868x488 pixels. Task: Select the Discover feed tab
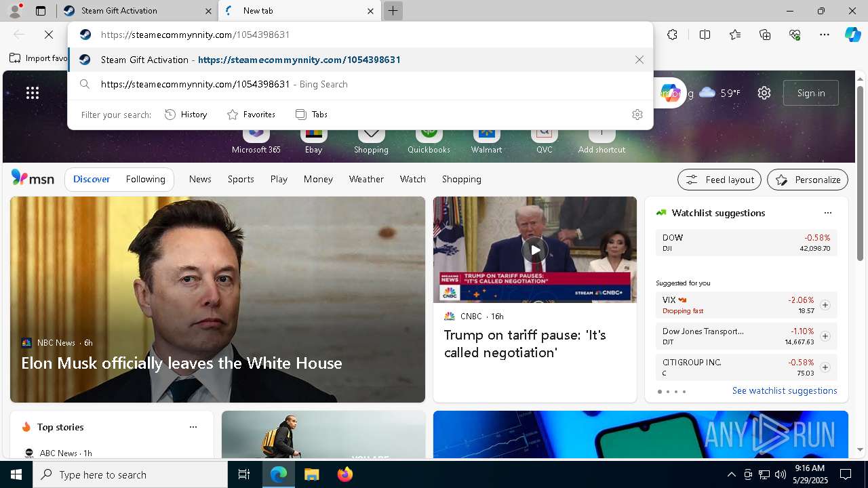(92, 179)
